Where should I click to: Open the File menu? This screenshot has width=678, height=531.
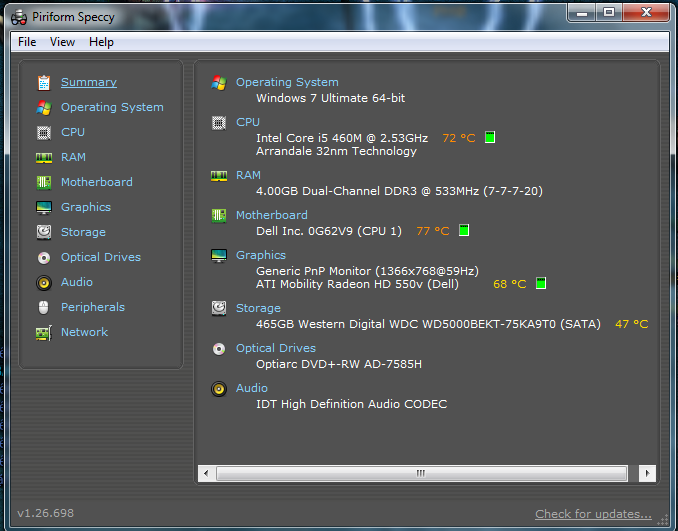[27, 42]
